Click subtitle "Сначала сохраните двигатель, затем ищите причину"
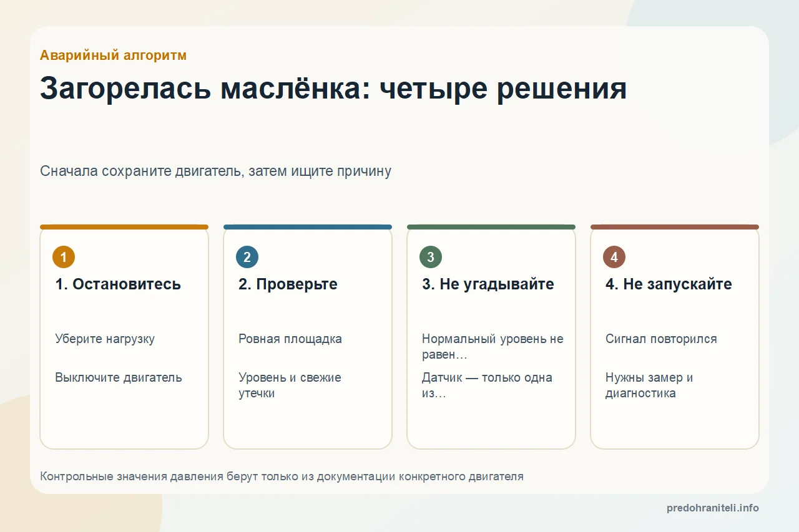Image resolution: width=799 pixels, height=532 pixels. (x=215, y=171)
